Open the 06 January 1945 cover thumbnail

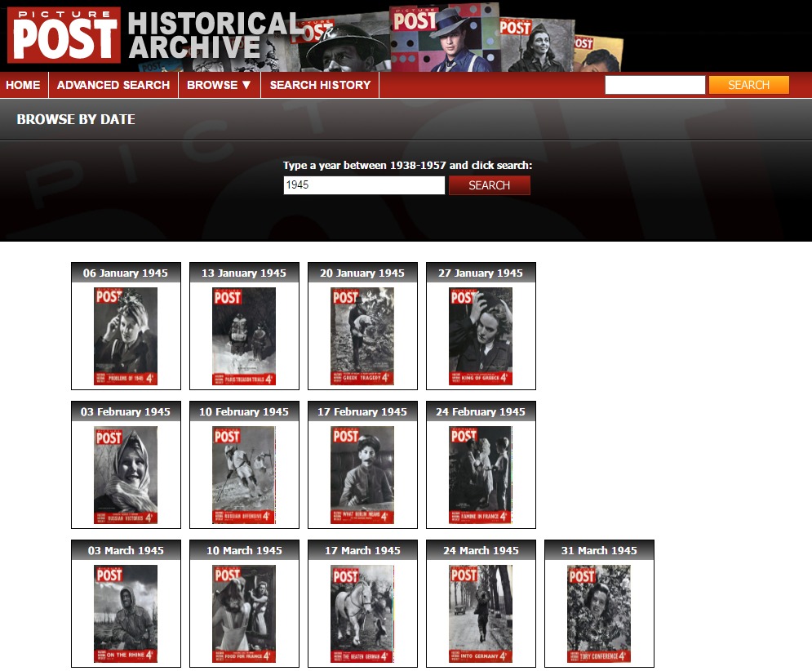126,336
